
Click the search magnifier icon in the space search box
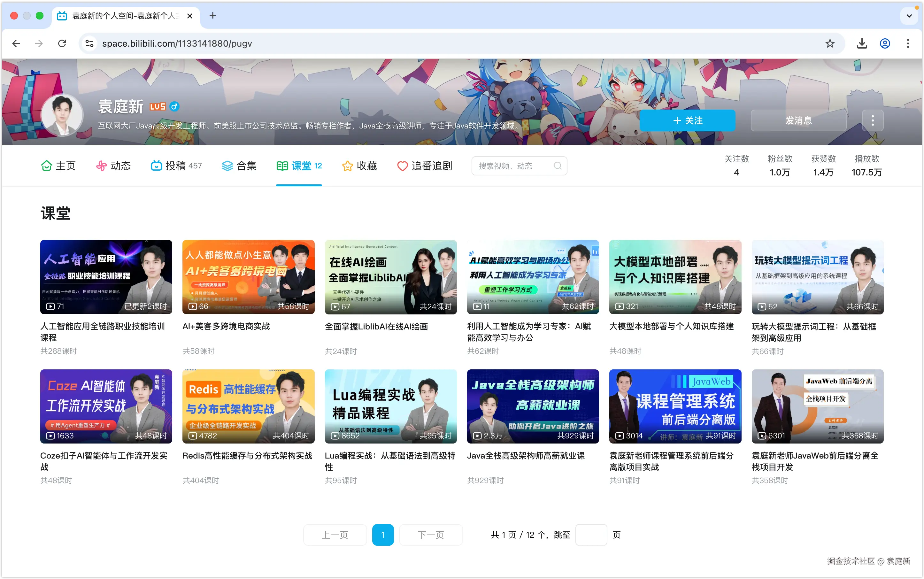pos(558,166)
